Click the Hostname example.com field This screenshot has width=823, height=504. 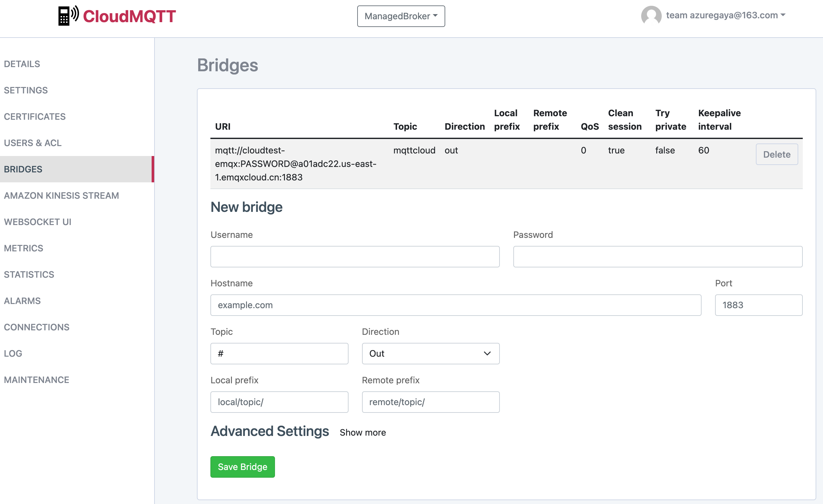point(456,305)
